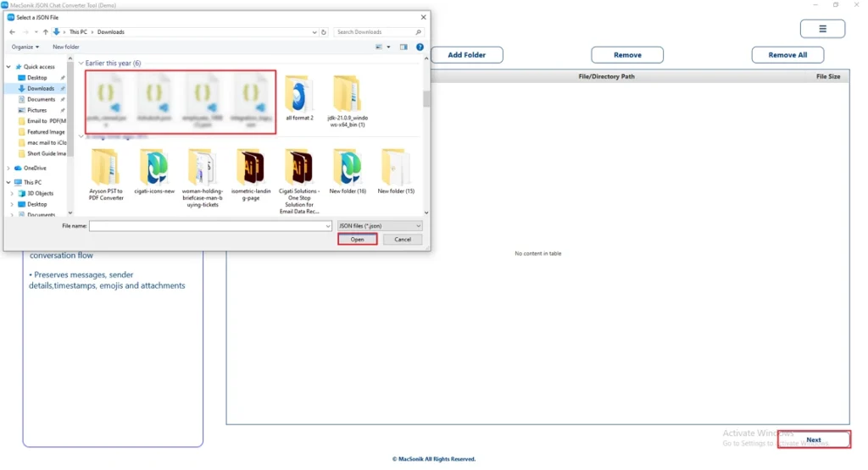Open file dialog help icon

420,47
